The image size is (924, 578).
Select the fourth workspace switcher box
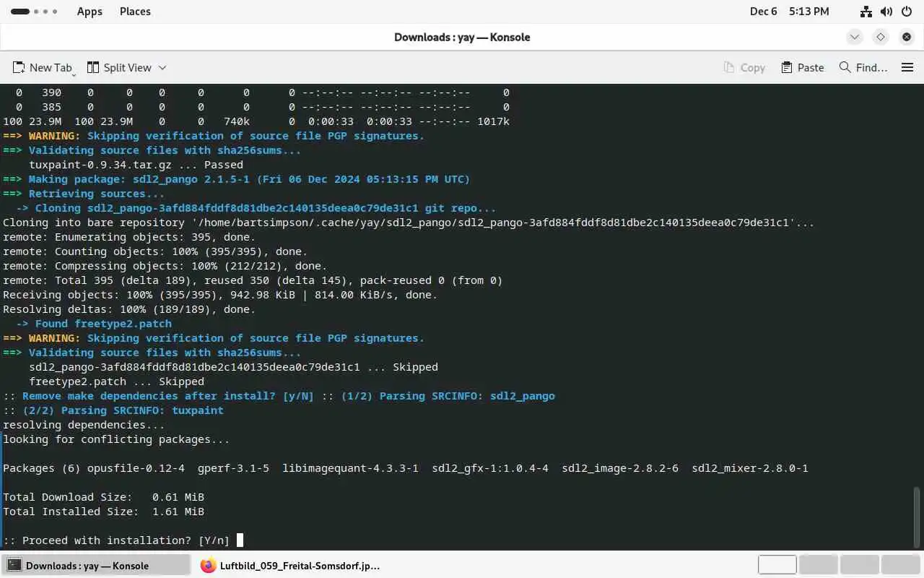(x=900, y=565)
